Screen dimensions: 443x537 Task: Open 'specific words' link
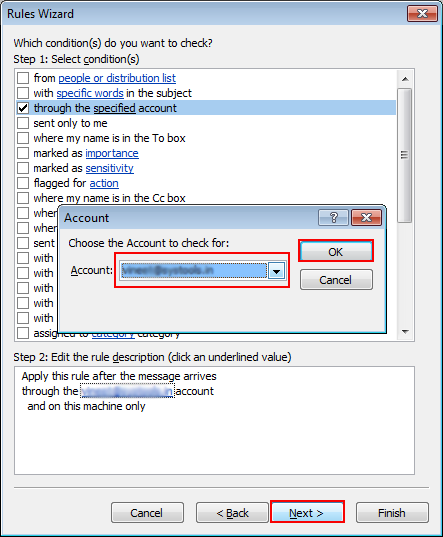coord(90,93)
